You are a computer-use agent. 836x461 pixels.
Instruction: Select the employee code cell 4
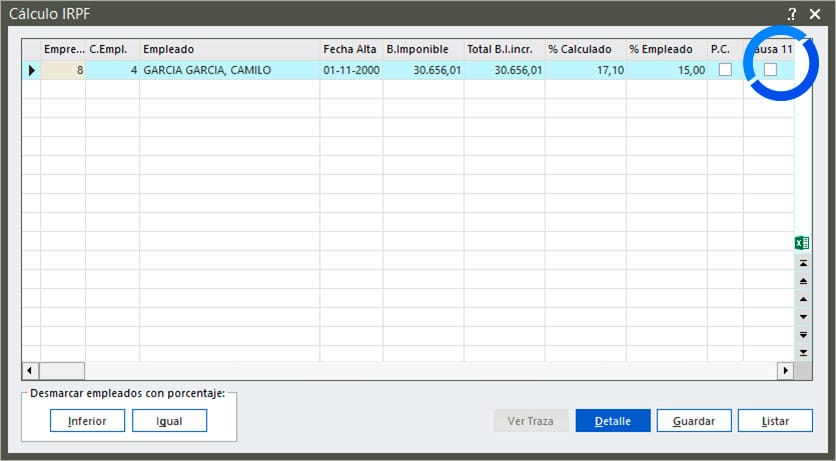pos(112,70)
